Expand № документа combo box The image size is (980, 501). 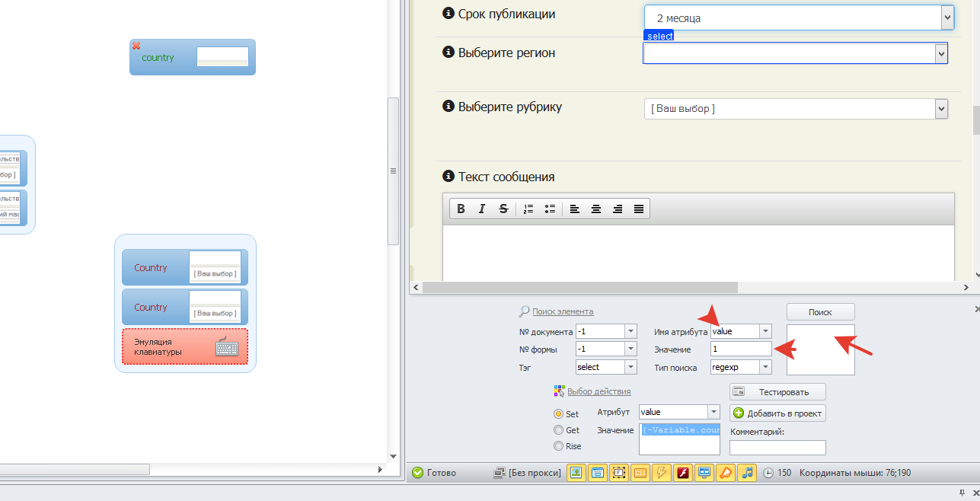click(x=630, y=331)
